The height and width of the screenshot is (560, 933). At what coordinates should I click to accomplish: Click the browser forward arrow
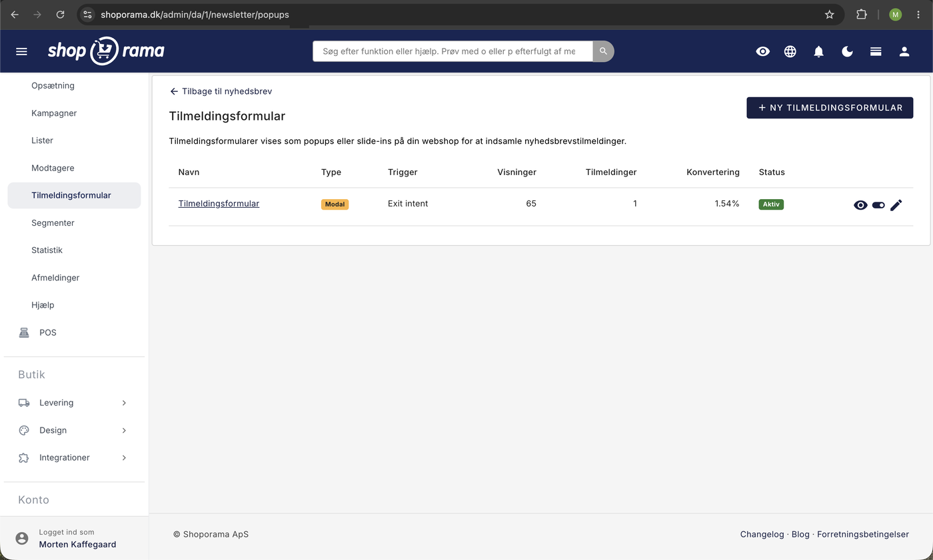click(x=37, y=14)
